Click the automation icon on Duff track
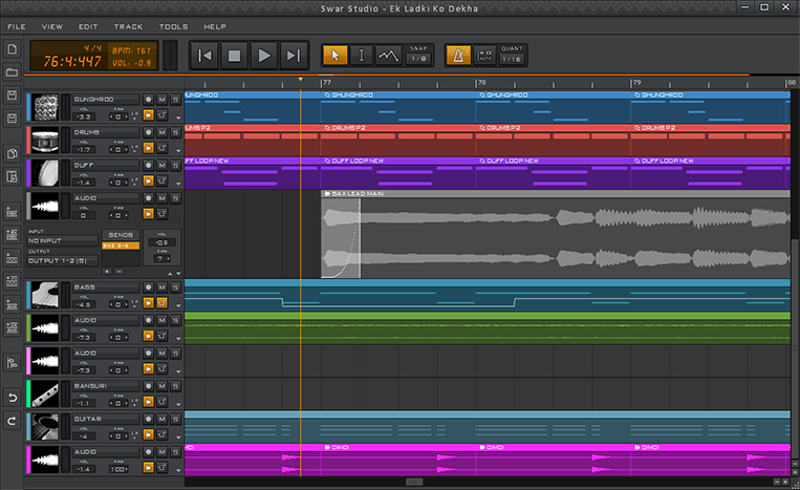This screenshot has width=800, height=490. point(162,181)
